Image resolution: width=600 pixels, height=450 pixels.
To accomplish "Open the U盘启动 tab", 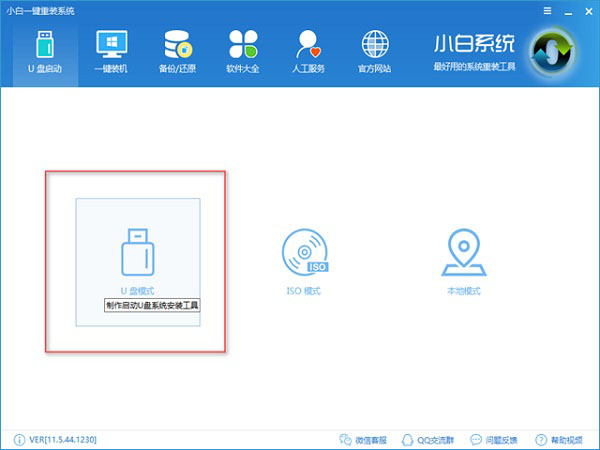I will 45,52.
